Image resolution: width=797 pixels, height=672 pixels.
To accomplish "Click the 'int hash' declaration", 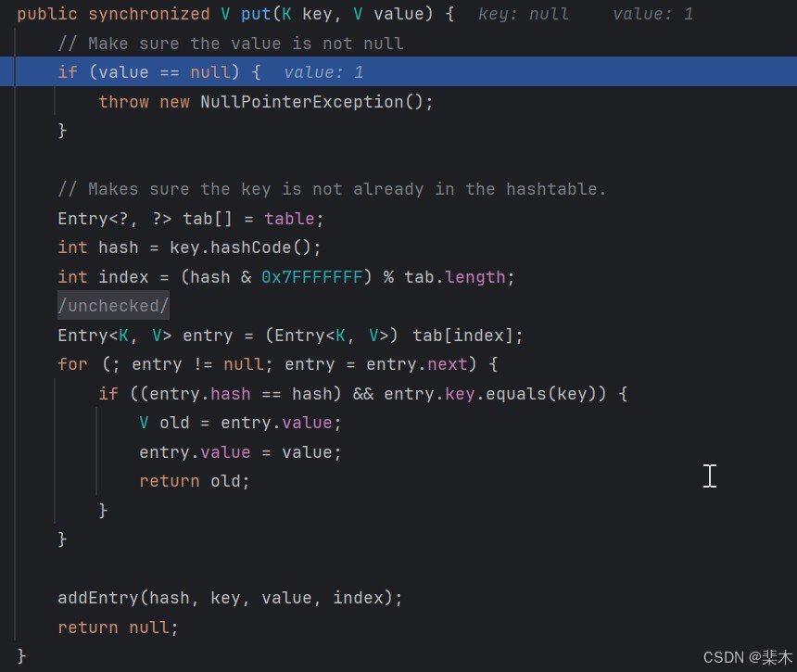I will coord(98,247).
